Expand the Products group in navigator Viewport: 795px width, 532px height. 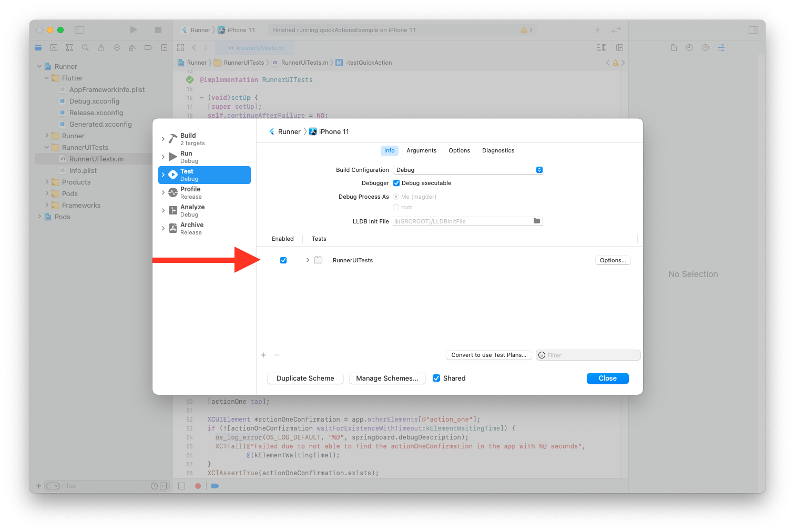pyautogui.click(x=47, y=182)
